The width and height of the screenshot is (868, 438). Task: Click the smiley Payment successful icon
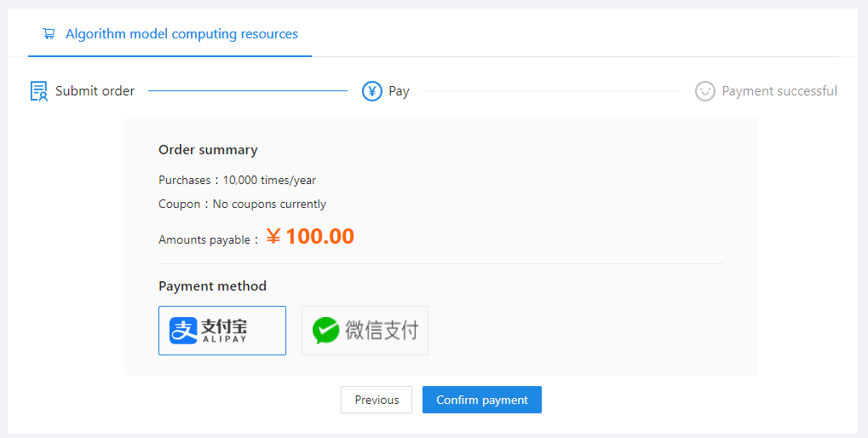tap(704, 91)
